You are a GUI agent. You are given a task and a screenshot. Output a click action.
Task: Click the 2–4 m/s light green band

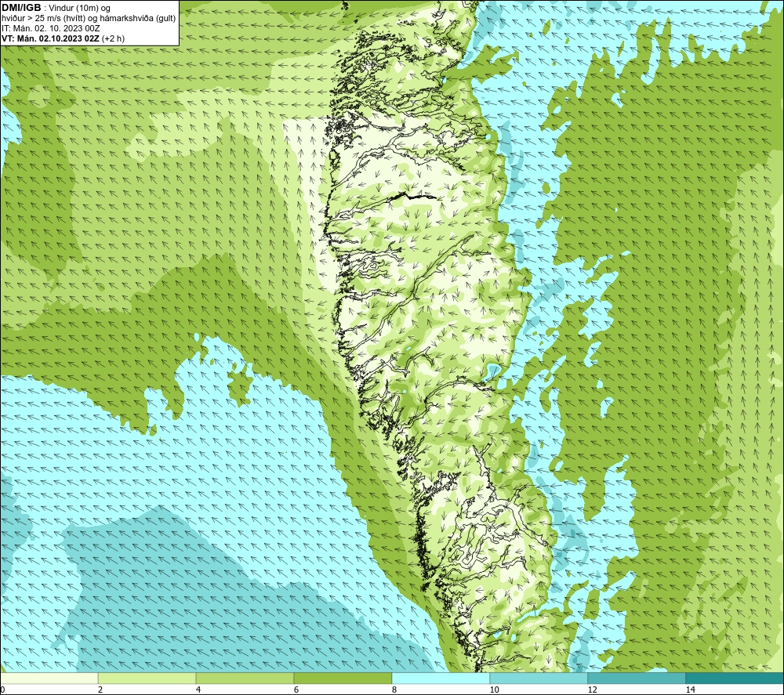[147, 678]
